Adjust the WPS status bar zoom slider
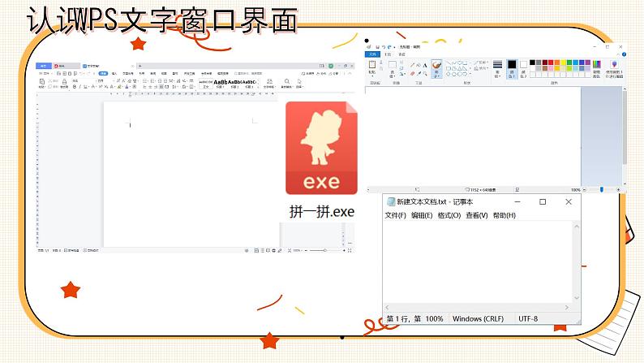Screen dimensions: 644x363 [x=324, y=250]
